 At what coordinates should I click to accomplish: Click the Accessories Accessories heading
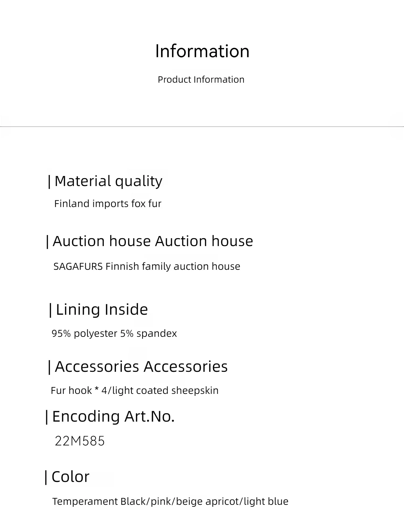coord(141,366)
